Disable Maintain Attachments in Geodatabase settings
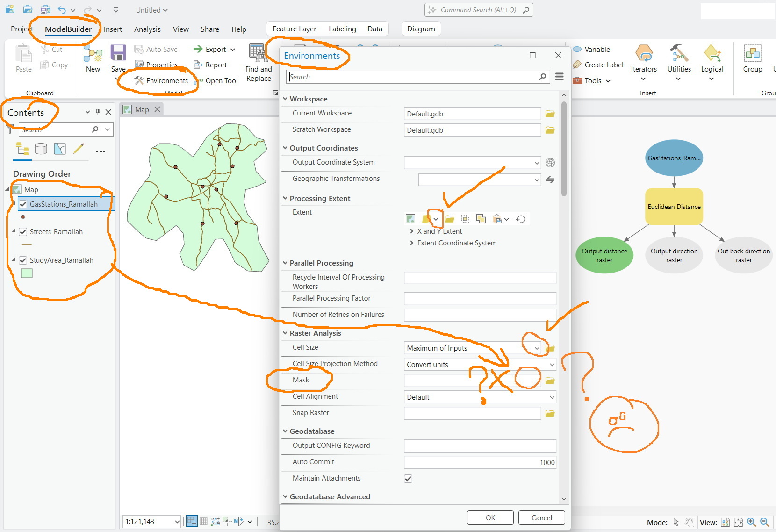This screenshot has width=776, height=532. pyautogui.click(x=408, y=478)
